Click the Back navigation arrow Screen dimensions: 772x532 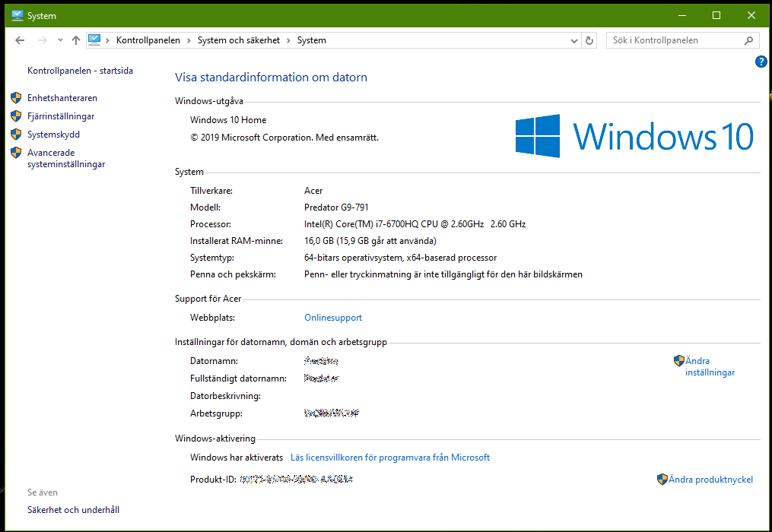pos(20,40)
